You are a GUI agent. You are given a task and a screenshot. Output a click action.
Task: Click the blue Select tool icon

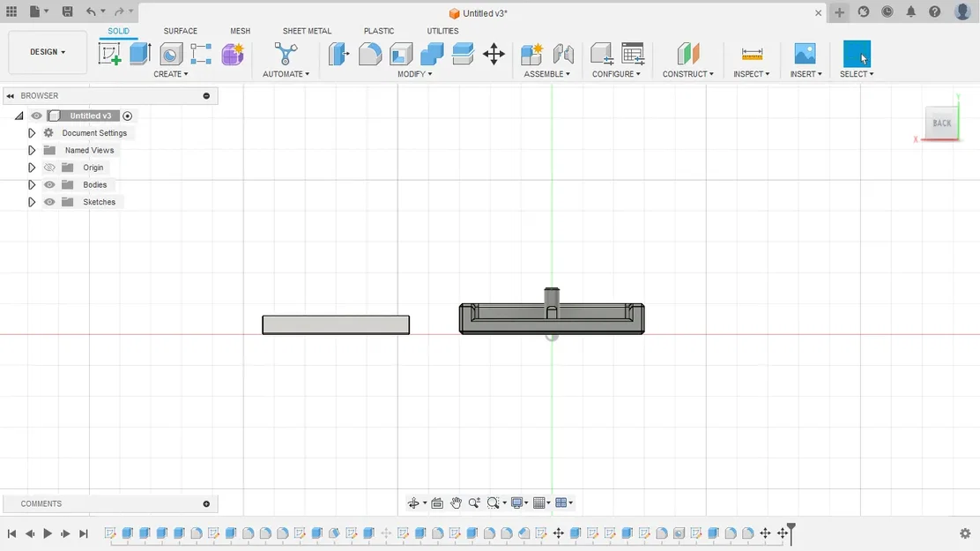click(857, 54)
